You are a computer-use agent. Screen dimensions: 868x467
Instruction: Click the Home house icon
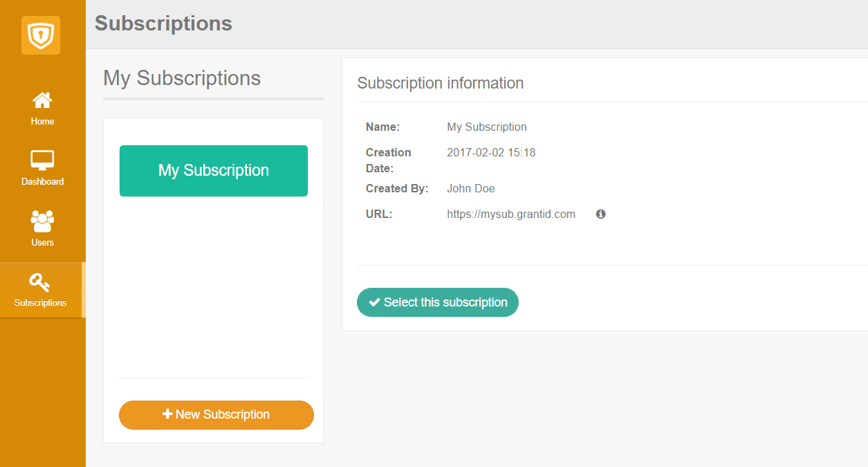coord(42,101)
